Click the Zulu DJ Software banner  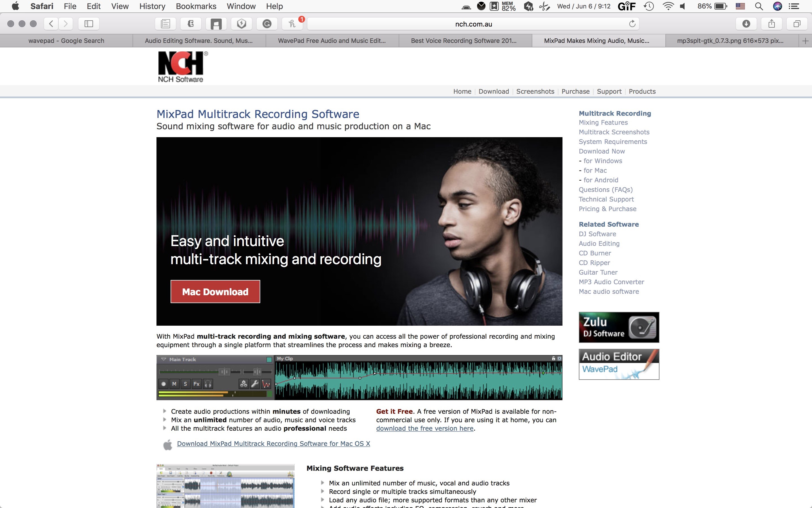[619, 327]
